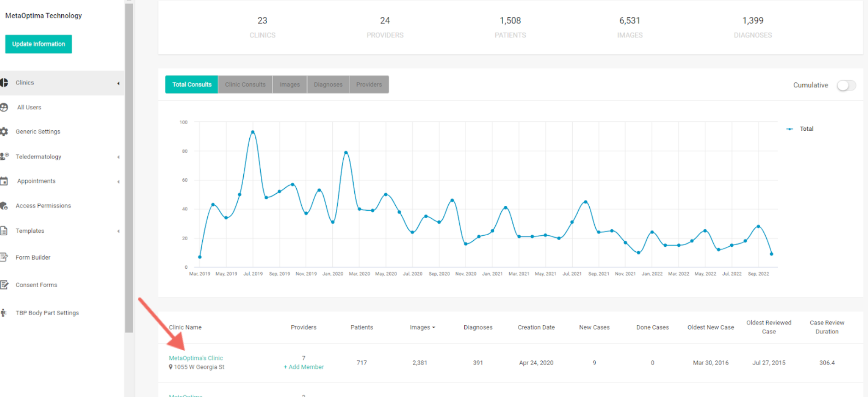Click the MetaOptima Technology title
Viewport: 868px width, 417px height.
point(43,16)
